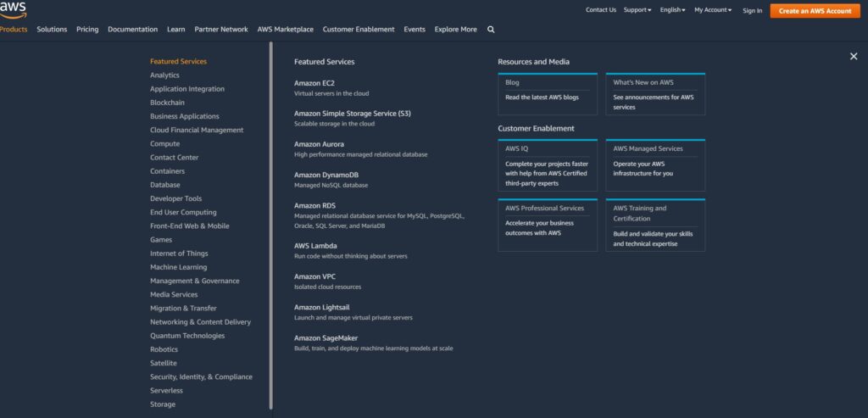Expand the Support dropdown
Viewport: 868px width, 418px height.
click(x=637, y=10)
